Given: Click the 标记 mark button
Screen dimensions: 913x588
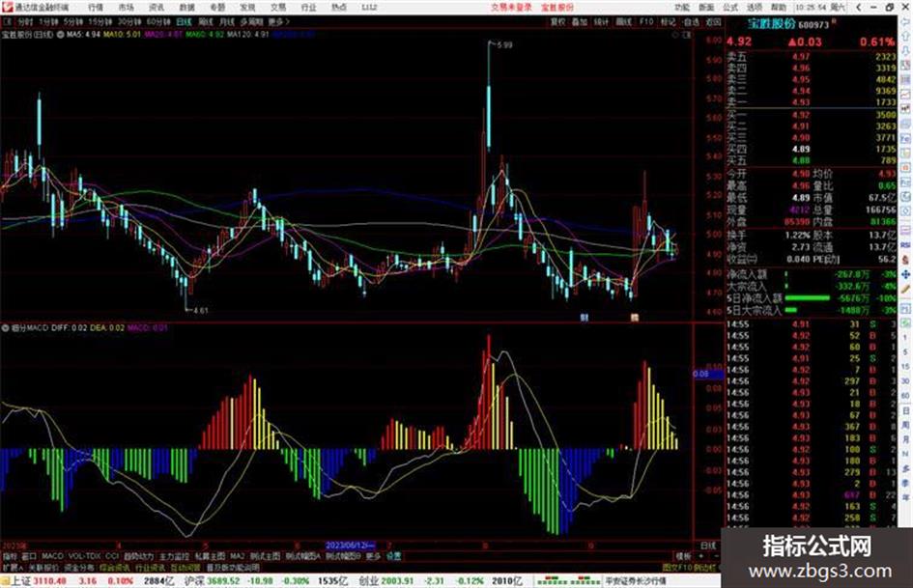Looking at the screenshot, I should 668,21.
